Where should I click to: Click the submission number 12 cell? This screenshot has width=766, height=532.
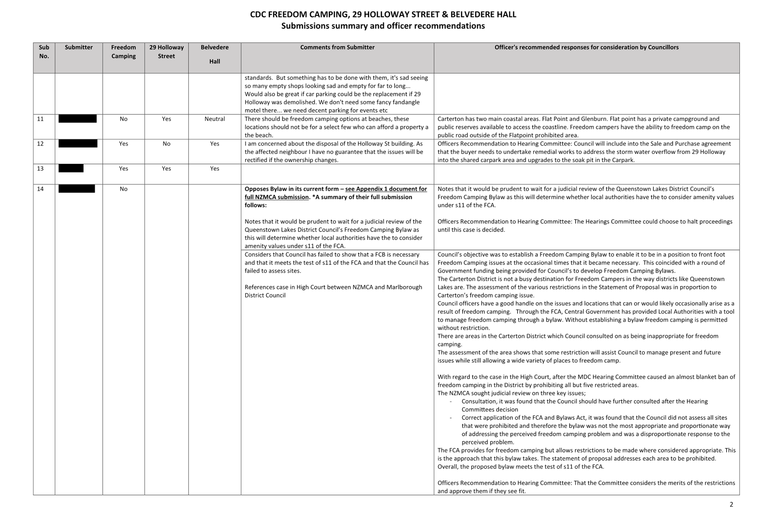41,144
